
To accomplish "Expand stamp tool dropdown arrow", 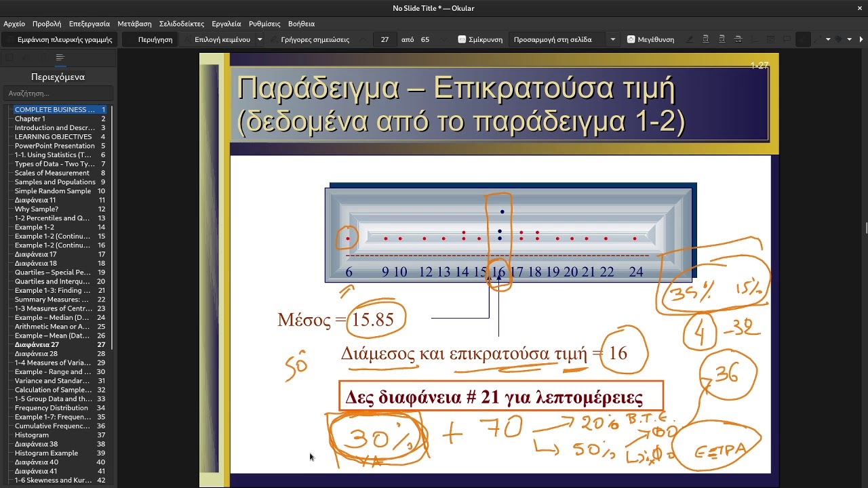I will point(850,39).
